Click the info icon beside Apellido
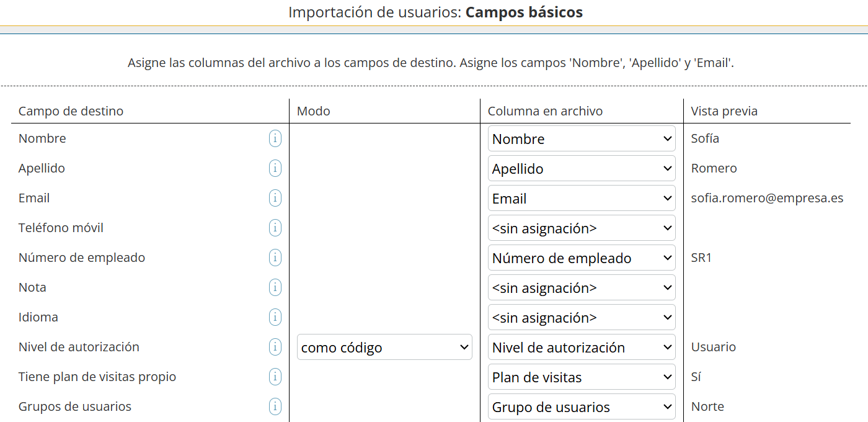 tap(275, 168)
